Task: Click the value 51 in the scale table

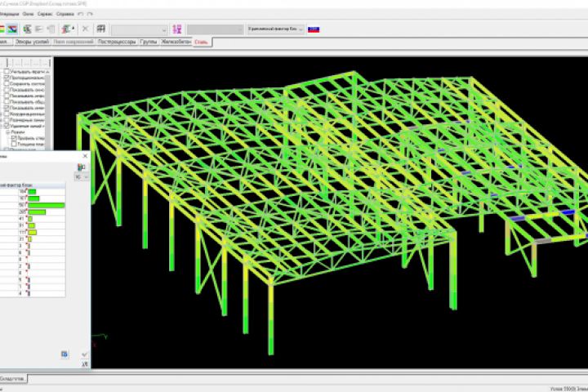Action: pyautogui.click(x=22, y=225)
